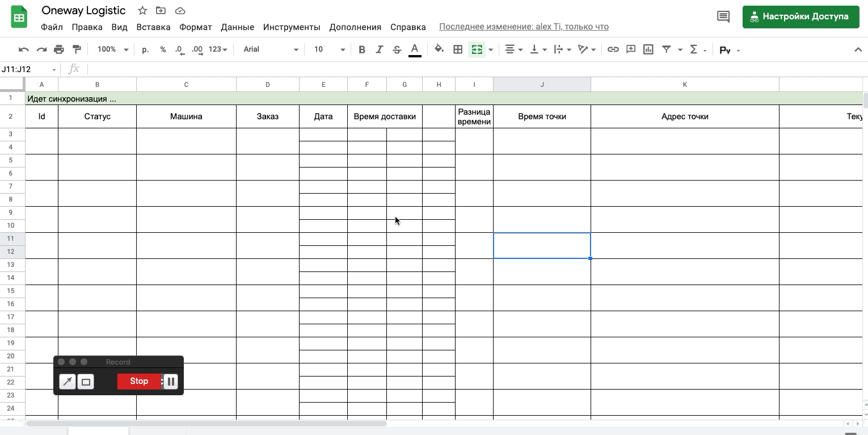Screen dimensions: 868x435
Task: Open the Правка menu
Action: click(87, 27)
